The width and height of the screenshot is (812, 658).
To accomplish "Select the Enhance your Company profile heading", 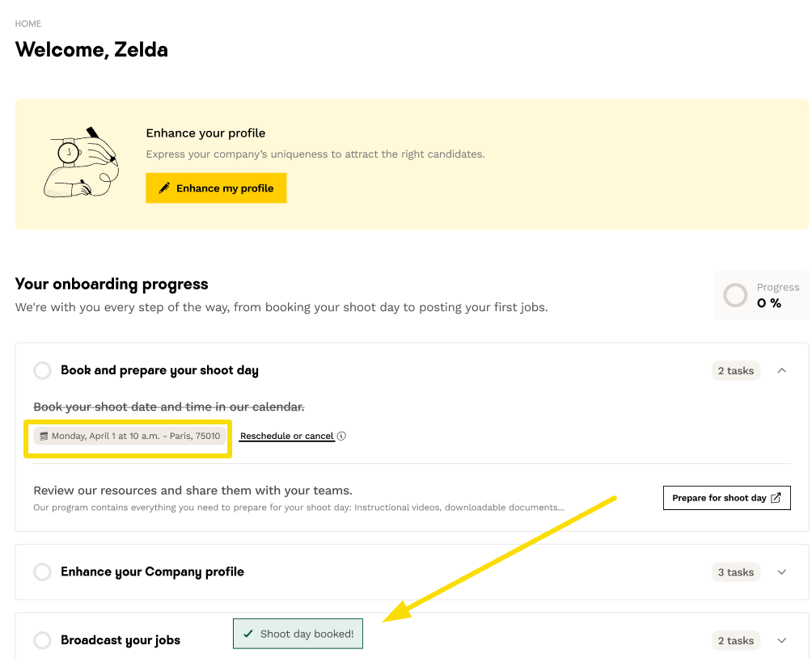I will (152, 572).
